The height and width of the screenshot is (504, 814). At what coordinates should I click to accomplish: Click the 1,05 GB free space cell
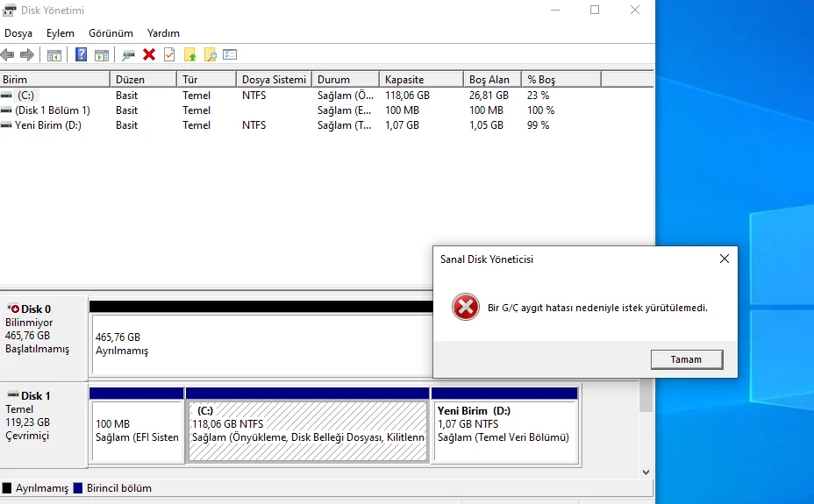coord(487,125)
